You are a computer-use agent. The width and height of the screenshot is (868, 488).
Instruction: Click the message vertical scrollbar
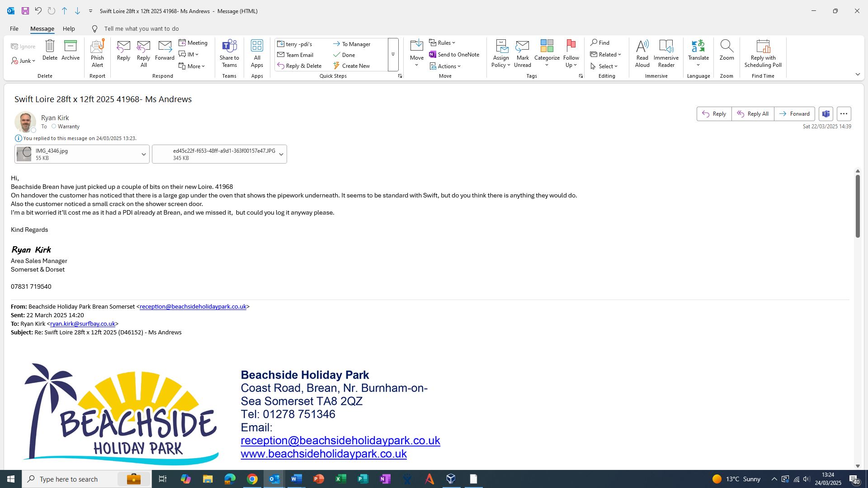857,206
